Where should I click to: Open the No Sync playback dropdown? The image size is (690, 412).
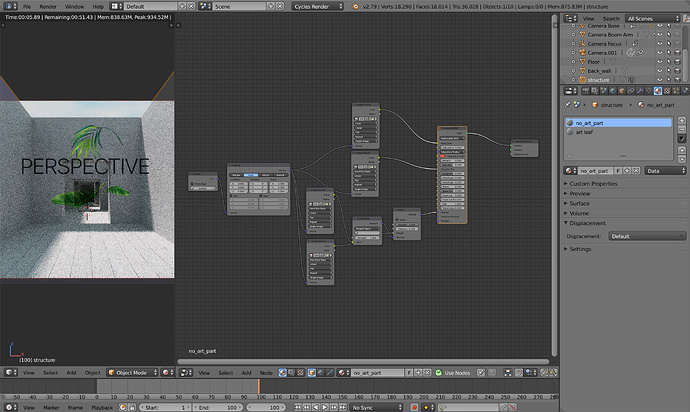click(x=377, y=407)
